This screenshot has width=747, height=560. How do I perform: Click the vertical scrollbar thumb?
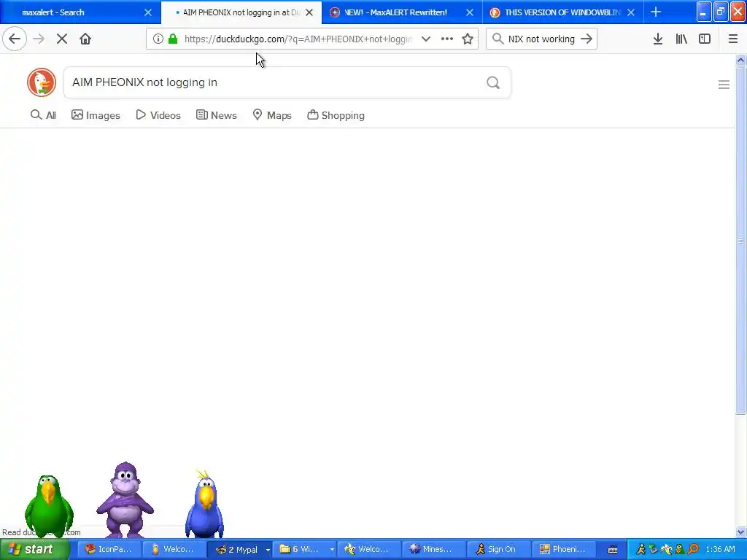pyautogui.click(x=741, y=241)
